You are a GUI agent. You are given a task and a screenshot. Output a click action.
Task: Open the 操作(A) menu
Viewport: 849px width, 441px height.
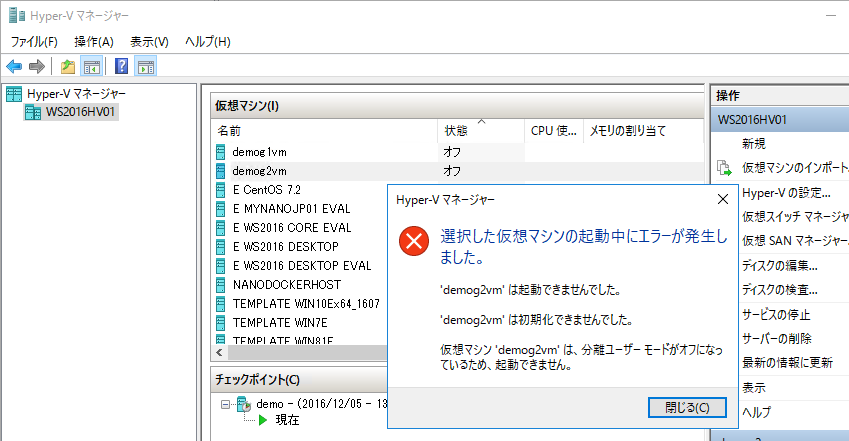pyautogui.click(x=94, y=42)
